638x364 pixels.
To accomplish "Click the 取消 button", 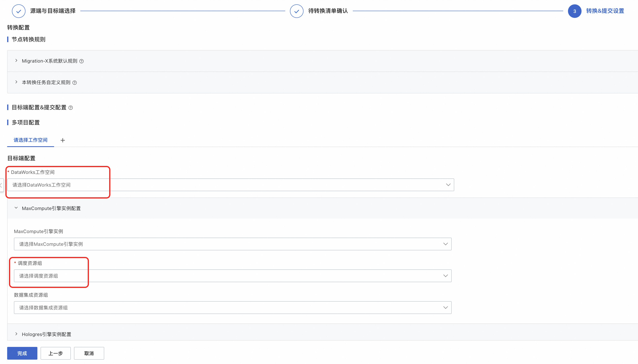I will coord(89,353).
